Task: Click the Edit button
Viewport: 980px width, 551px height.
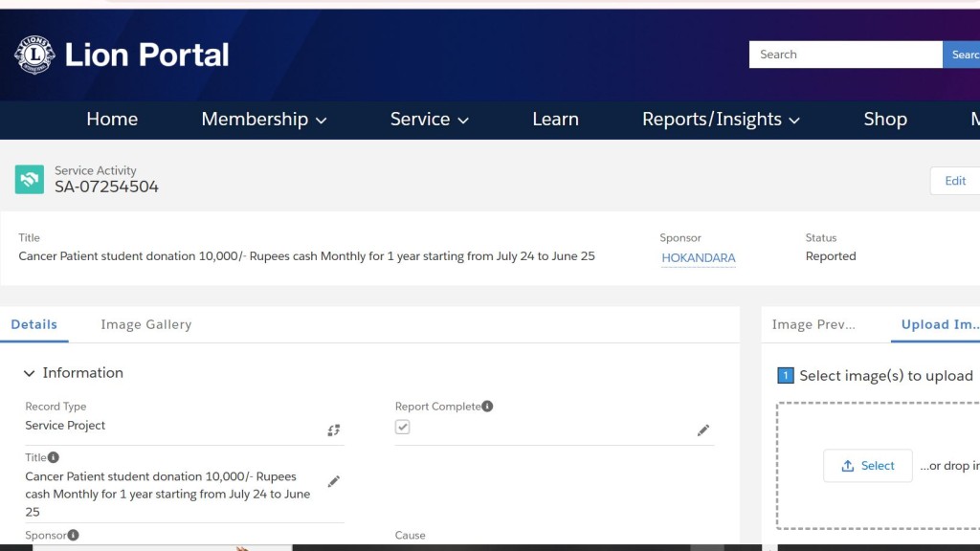Action: click(x=955, y=181)
